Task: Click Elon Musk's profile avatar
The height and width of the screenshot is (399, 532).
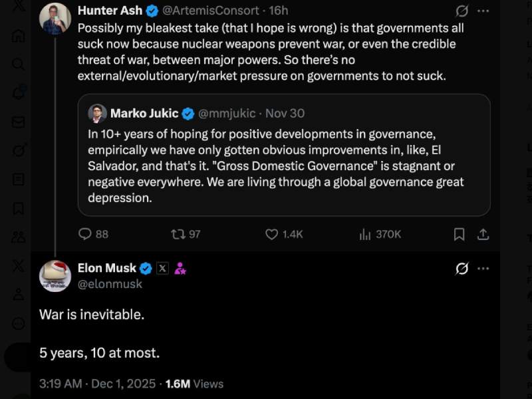Action: coord(55,276)
